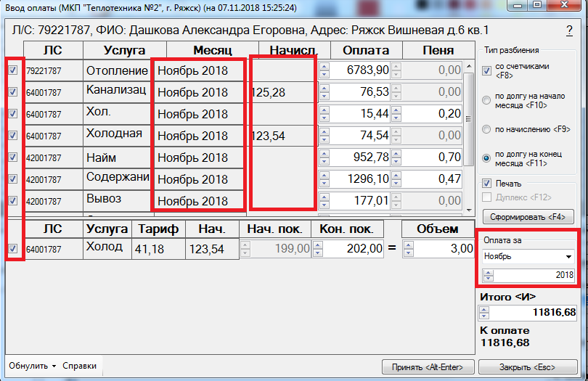
Task: Click spinner beside Кон. пок. 202,00
Action: pyautogui.click(x=317, y=249)
